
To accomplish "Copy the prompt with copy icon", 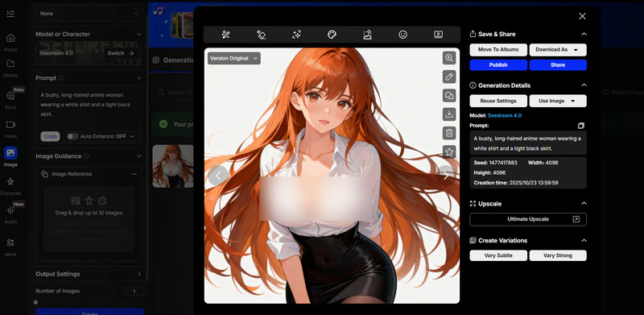I will tap(580, 126).
